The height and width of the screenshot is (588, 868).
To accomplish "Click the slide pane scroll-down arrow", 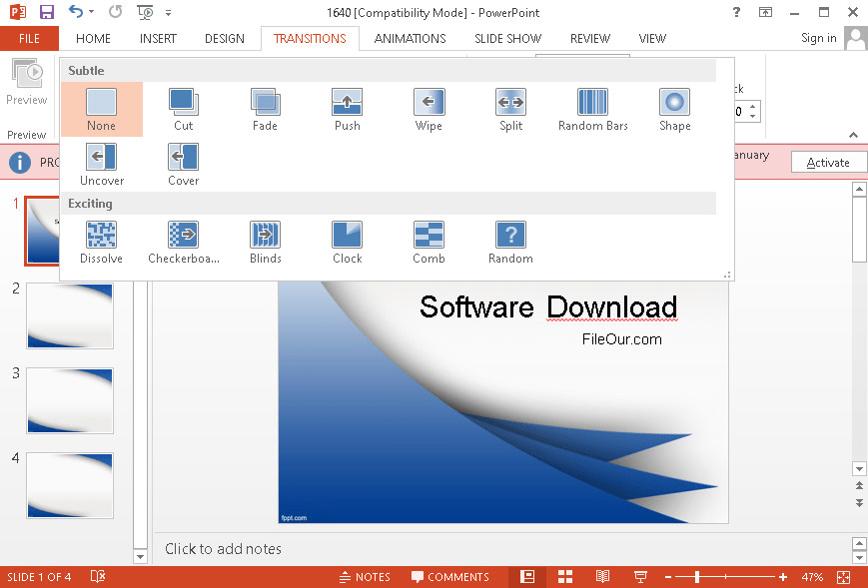I will click(859, 468).
